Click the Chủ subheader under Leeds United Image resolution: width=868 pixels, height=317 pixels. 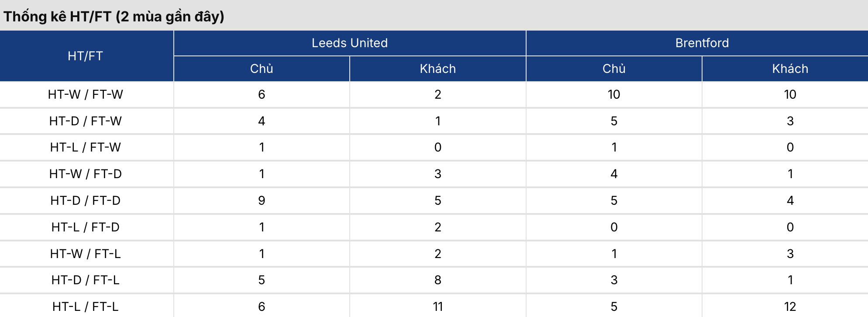tap(262, 69)
